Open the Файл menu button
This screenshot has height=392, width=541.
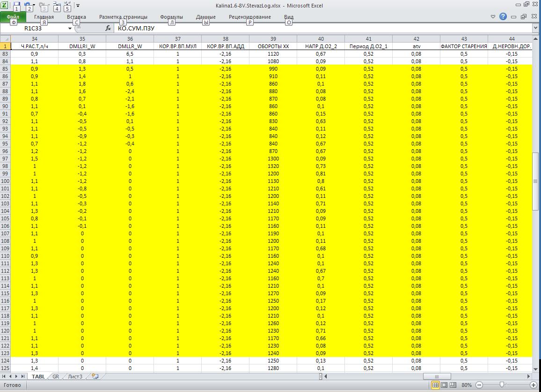click(x=13, y=17)
